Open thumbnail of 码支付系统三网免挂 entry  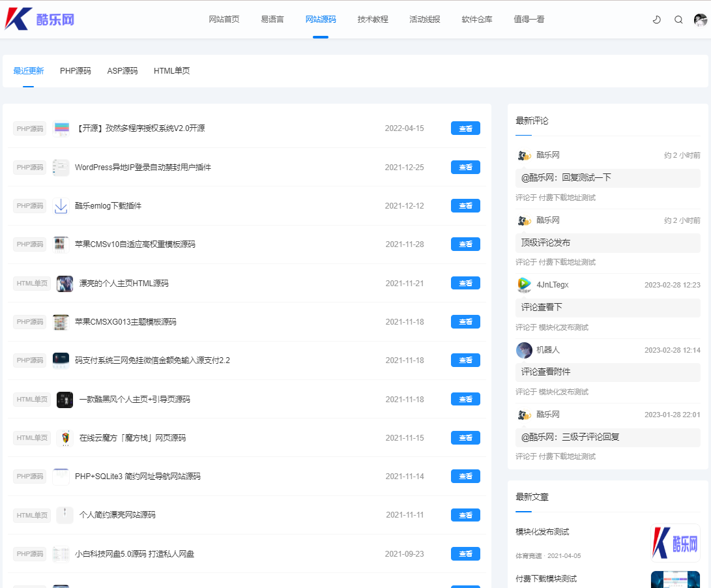(x=61, y=360)
